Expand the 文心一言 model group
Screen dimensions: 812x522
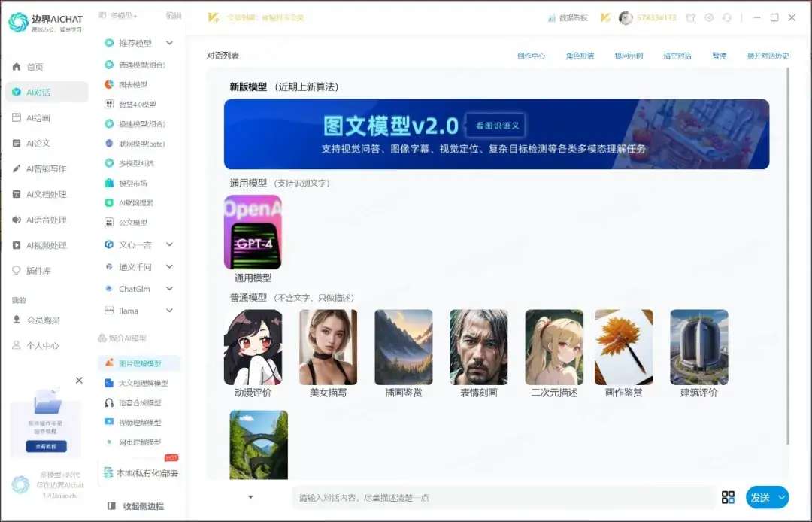[x=169, y=244]
